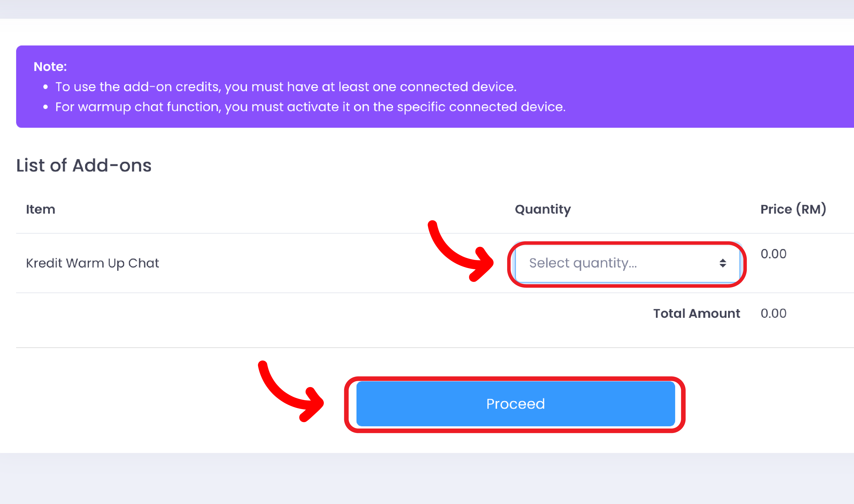This screenshot has height=504, width=854.
Task: Click the "Select quantity..." placeholder text
Action: tap(582, 263)
